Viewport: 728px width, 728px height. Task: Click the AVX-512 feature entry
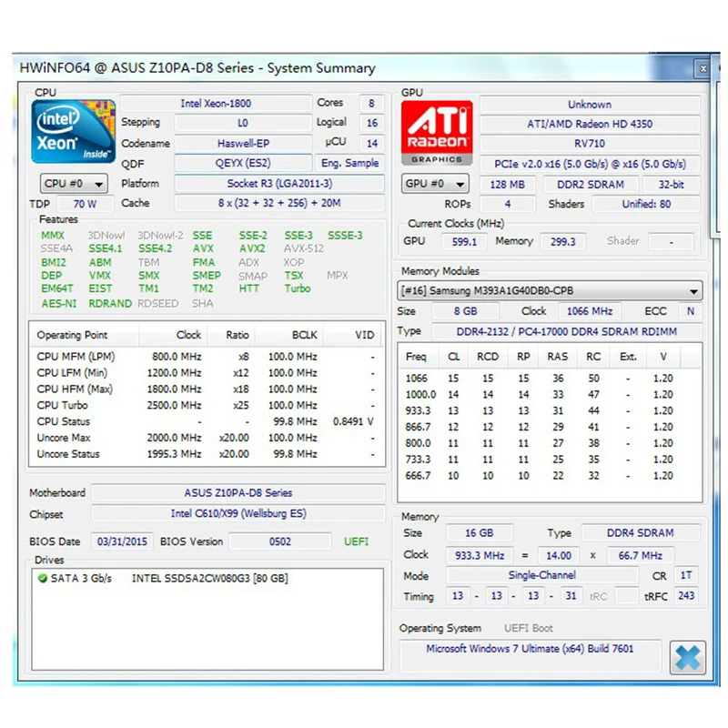(300, 248)
